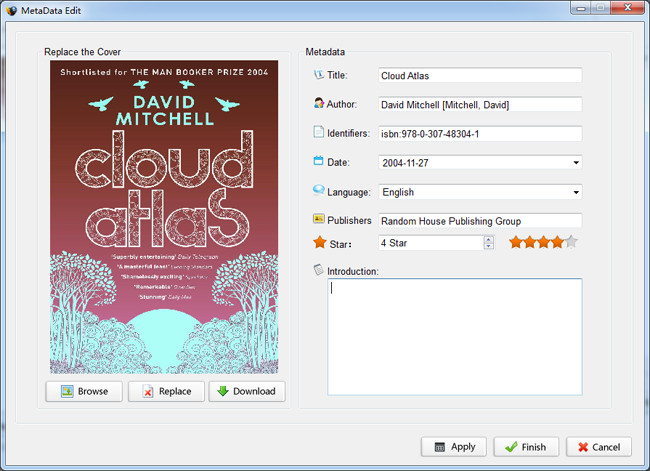
Task: Click the Replace cover button
Action: (166, 391)
